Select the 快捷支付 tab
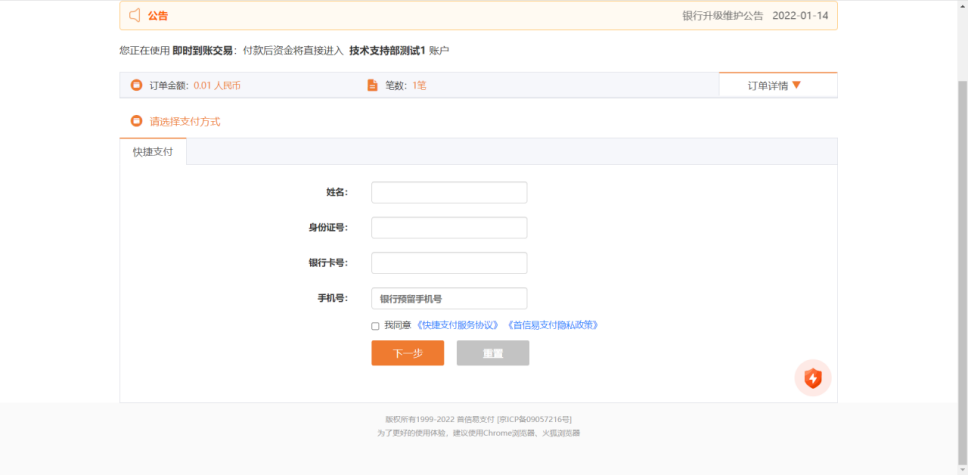Image resolution: width=968 pixels, height=475 pixels. pos(152,151)
